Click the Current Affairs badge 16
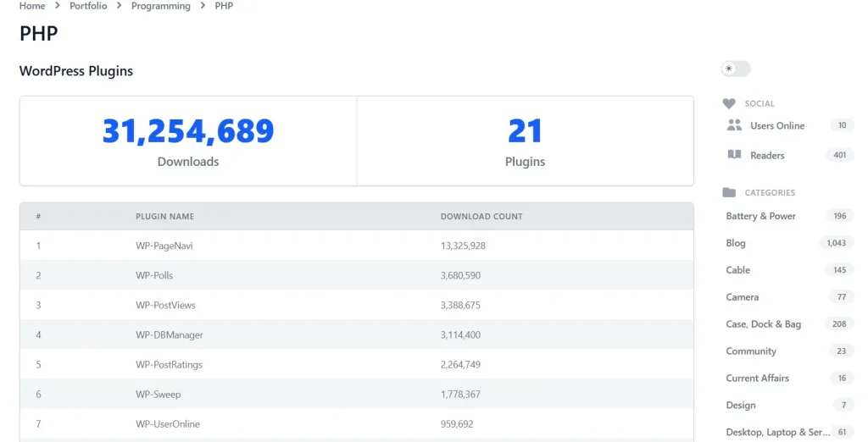This screenshot has width=868, height=442. pyautogui.click(x=842, y=378)
